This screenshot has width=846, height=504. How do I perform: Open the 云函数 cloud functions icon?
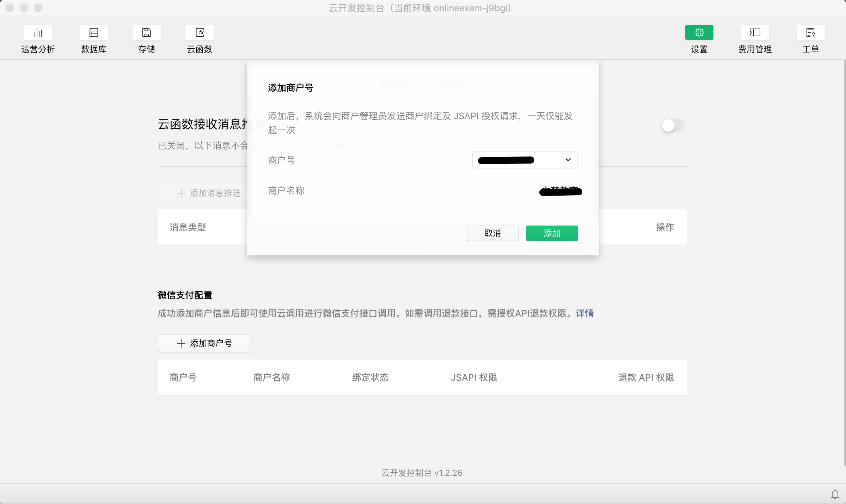point(199,33)
